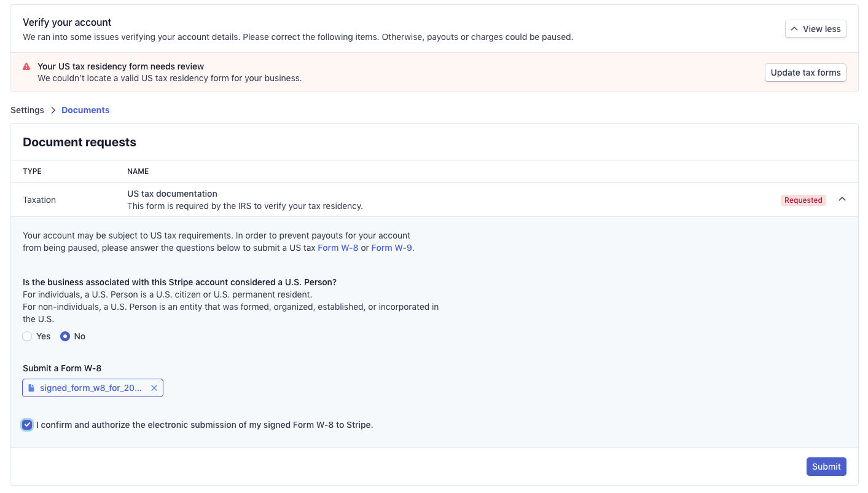The width and height of the screenshot is (868, 493).
Task: Click the TYPE column header
Action: click(32, 171)
